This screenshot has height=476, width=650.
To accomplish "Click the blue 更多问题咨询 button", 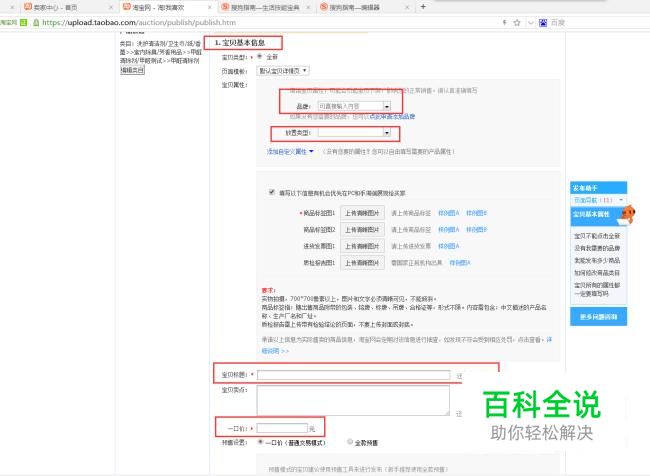I will click(599, 317).
